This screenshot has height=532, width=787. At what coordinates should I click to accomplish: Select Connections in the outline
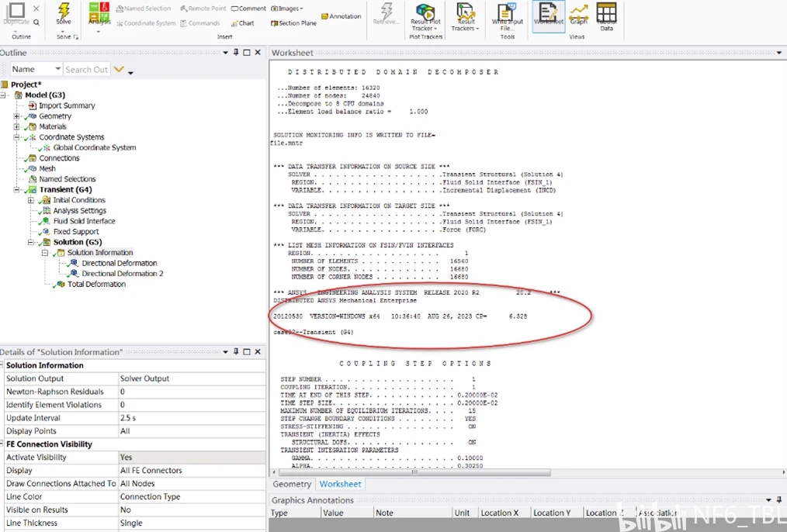point(59,158)
